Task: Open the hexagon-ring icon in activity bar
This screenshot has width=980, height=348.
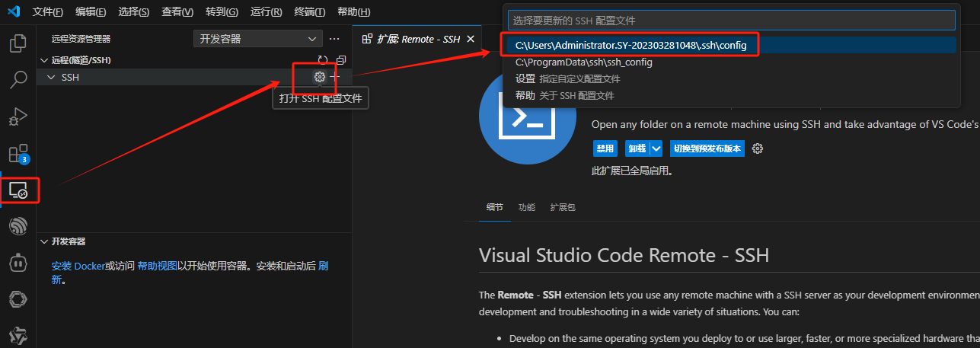Action: pyautogui.click(x=18, y=299)
